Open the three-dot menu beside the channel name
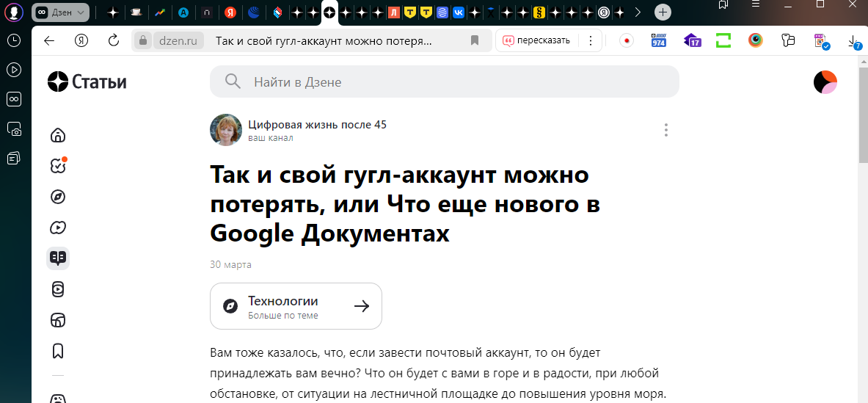This screenshot has height=403, width=868. (x=666, y=130)
